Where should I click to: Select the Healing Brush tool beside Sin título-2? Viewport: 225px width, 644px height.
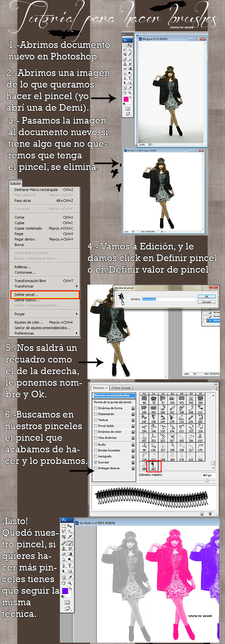coord(63,544)
